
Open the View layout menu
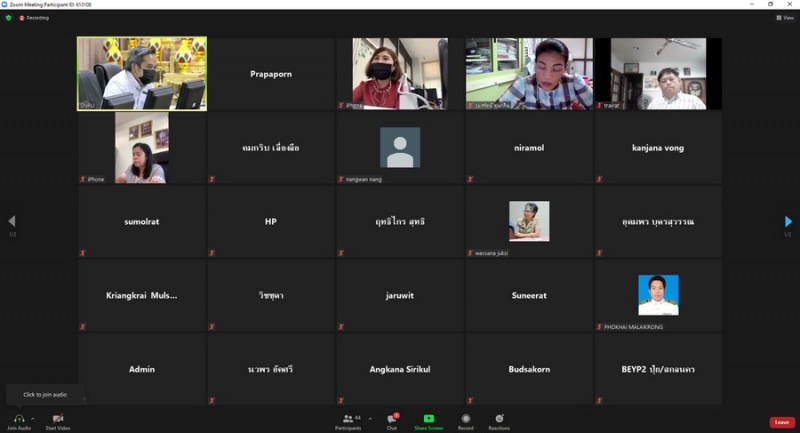pyautogui.click(x=785, y=18)
